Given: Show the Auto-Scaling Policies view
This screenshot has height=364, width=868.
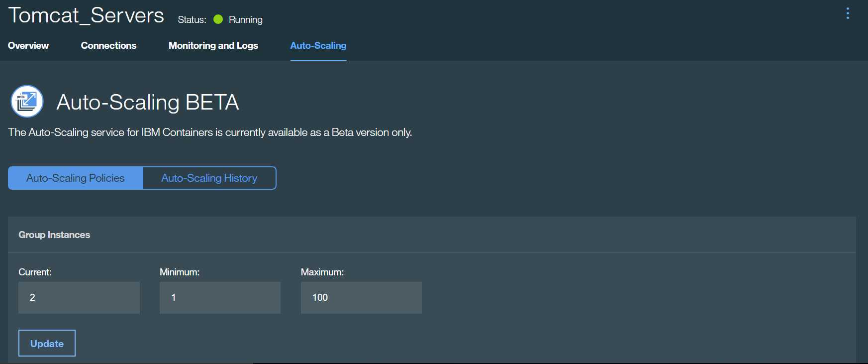Looking at the screenshot, I should [x=76, y=178].
